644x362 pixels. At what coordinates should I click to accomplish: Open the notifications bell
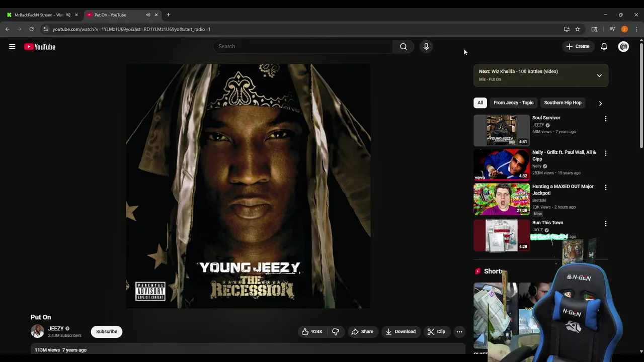[604, 47]
